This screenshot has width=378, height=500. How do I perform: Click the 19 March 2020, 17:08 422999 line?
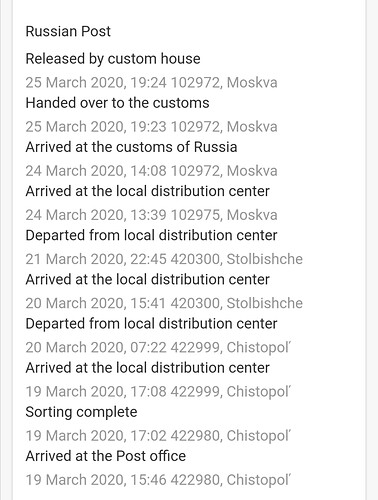(x=158, y=392)
